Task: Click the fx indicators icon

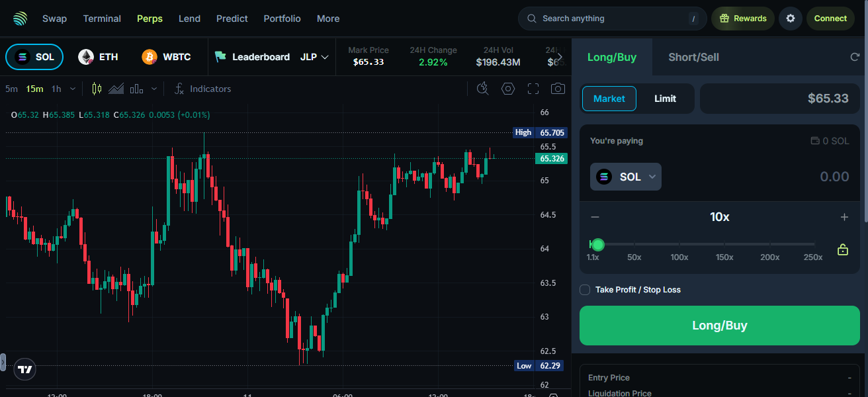Action: point(179,89)
